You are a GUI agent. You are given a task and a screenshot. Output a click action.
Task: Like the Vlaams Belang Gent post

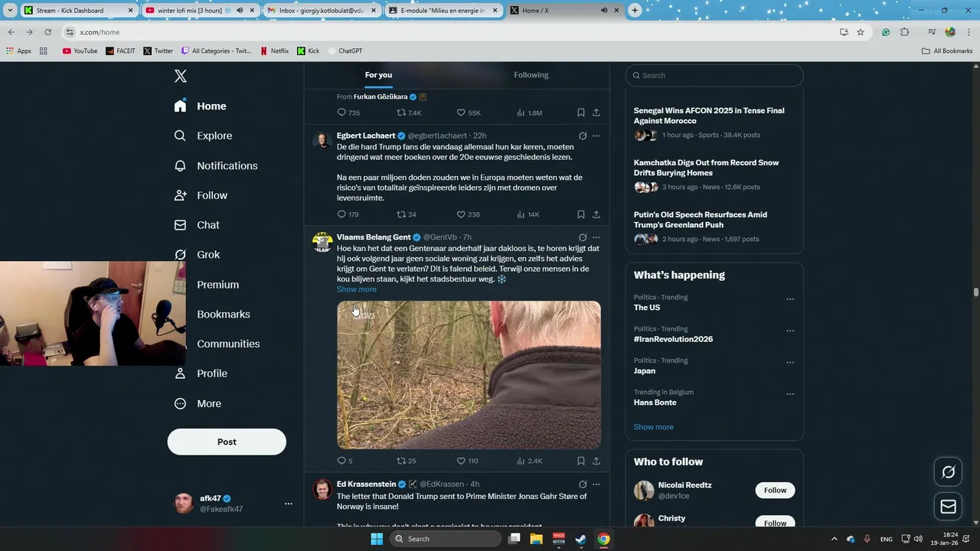tap(461, 461)
